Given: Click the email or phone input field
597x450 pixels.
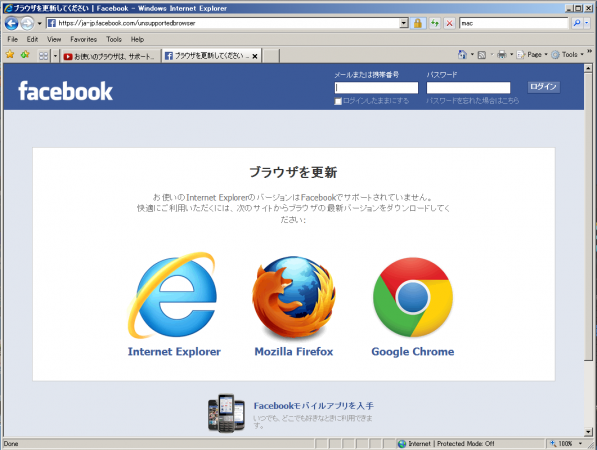Looking at the screenshot, I should click(x=376, y=88).
